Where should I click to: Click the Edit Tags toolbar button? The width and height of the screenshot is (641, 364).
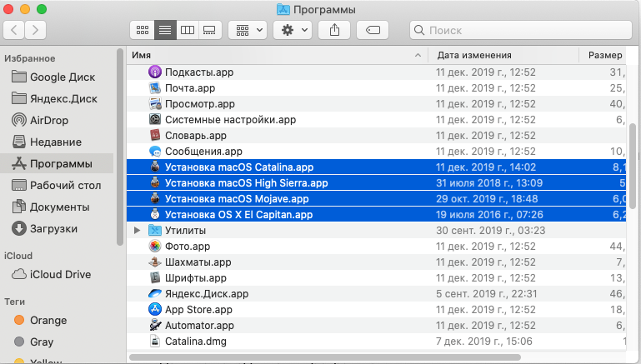point(373,30)
